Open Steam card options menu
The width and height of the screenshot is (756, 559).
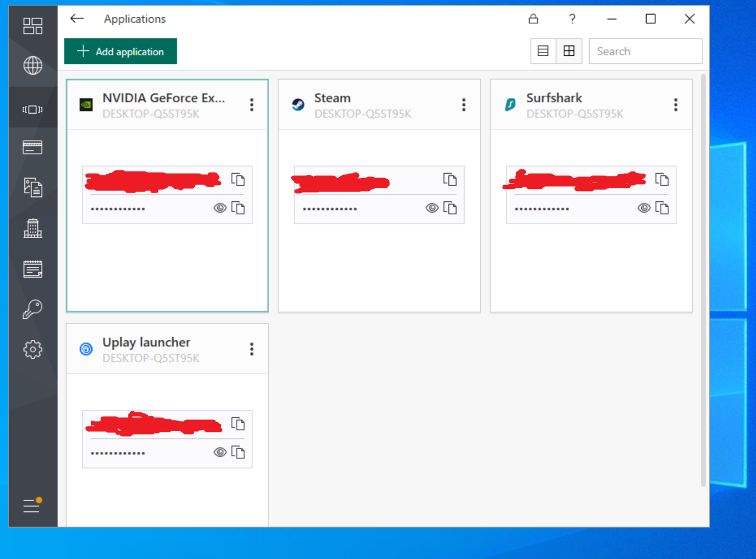click(x=464, y=104)
